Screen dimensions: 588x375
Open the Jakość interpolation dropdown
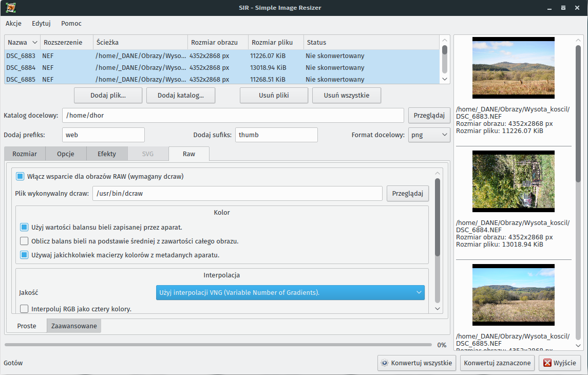click(290, 292)
